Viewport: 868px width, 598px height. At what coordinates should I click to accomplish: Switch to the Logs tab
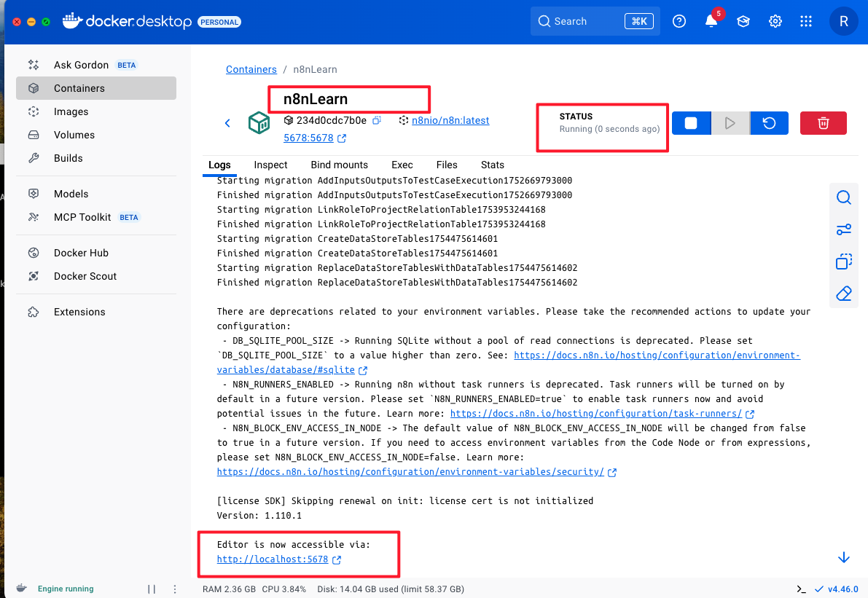point(219,165)
